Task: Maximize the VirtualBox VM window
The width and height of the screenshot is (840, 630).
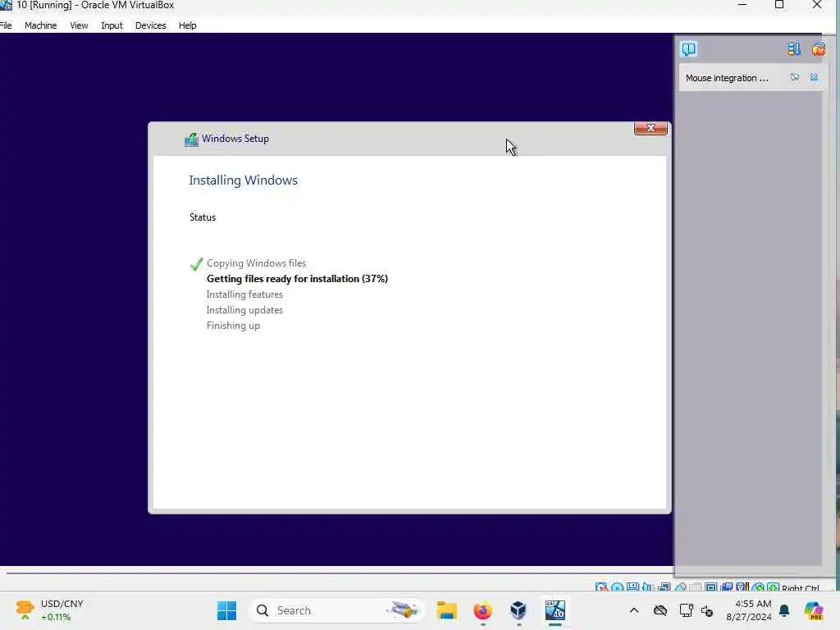Action: point(779,5)
